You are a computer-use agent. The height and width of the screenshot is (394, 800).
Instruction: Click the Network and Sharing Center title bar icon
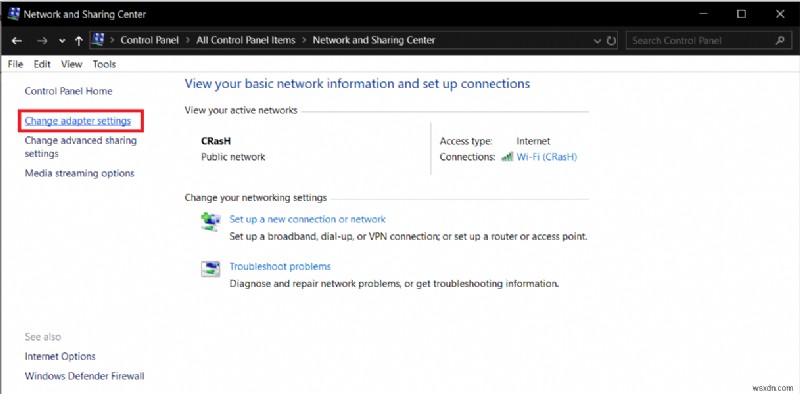(13, 14)
